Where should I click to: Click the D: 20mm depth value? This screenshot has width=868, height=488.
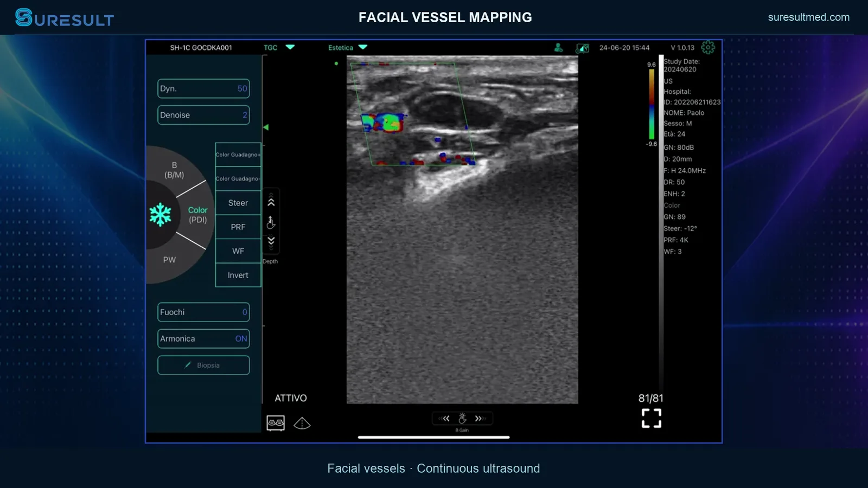(678, 159)
